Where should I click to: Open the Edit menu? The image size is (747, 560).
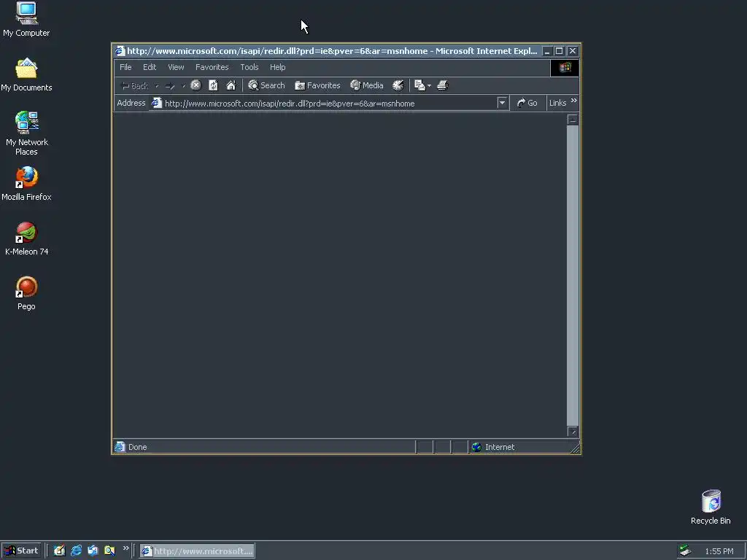coord(150,67)
